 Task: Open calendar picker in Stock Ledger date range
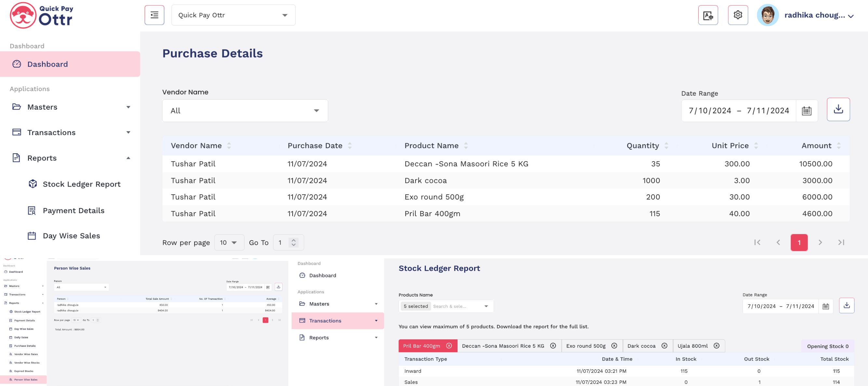click(x=825, y=306)
